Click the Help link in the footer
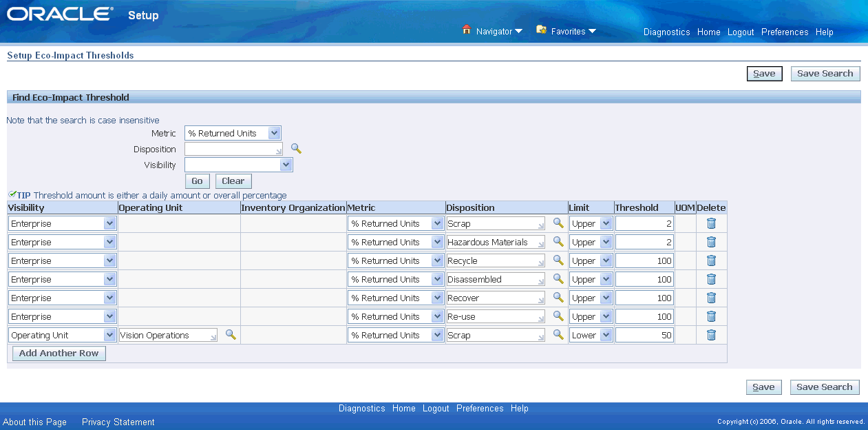This screenshot has height=430, width=868. 520,408
